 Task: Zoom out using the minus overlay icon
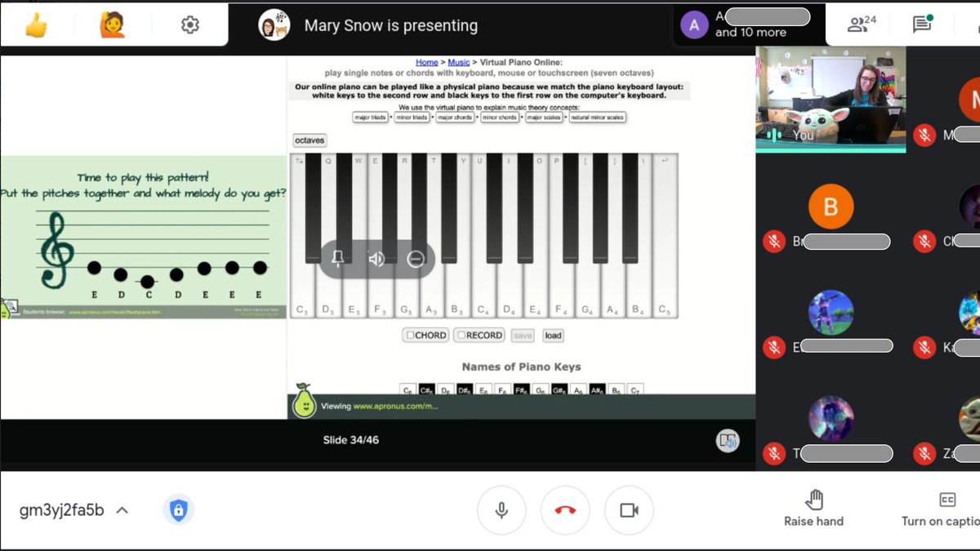pos(416,259)
